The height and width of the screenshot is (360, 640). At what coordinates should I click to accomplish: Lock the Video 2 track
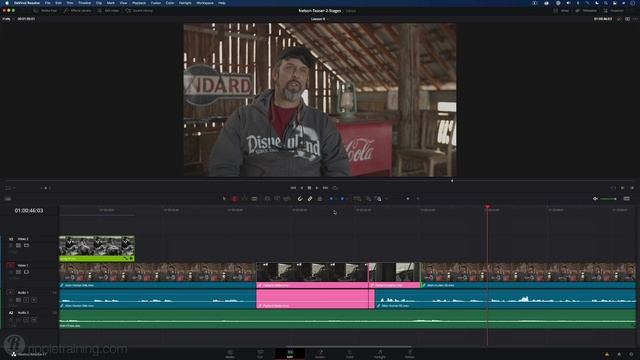pyautogui.click(x=11, y=245)
